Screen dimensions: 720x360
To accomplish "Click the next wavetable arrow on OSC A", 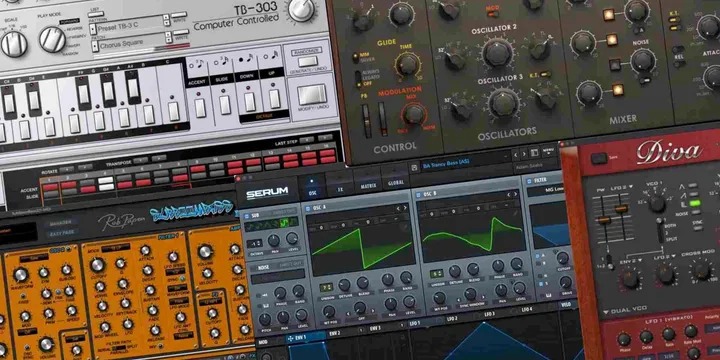I will (405, 208).
